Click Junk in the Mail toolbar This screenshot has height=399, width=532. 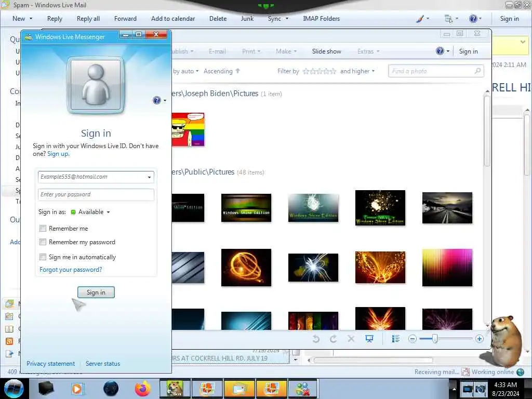(x=247, y=19)
